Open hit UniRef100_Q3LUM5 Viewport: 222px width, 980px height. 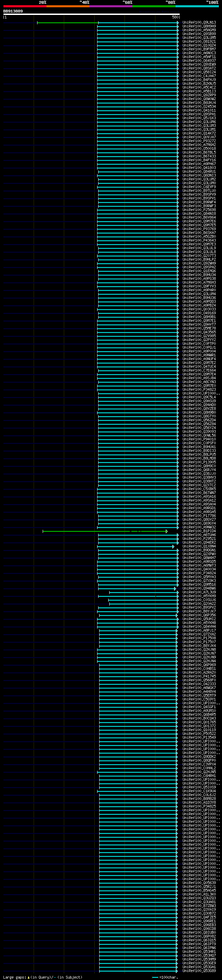199,38
